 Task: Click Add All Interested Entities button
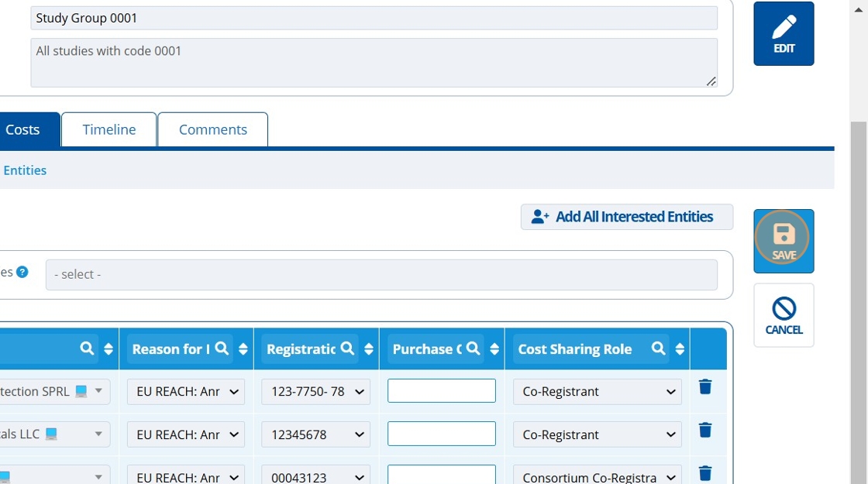point(627,217)
